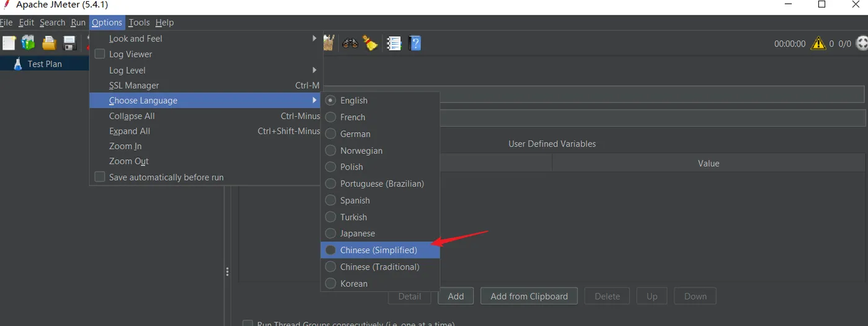The height and width of the screenshot is (326, 868).
Task: Open the Search menu
Action: [x=52, y=22]
